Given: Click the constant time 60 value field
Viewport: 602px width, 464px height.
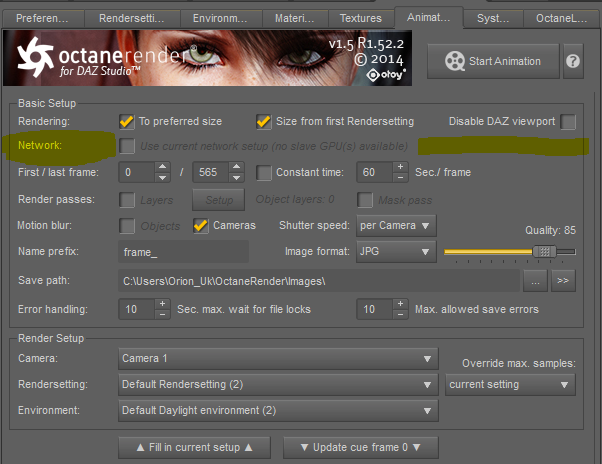Looking at the screenshot, I should pos(375,172).
